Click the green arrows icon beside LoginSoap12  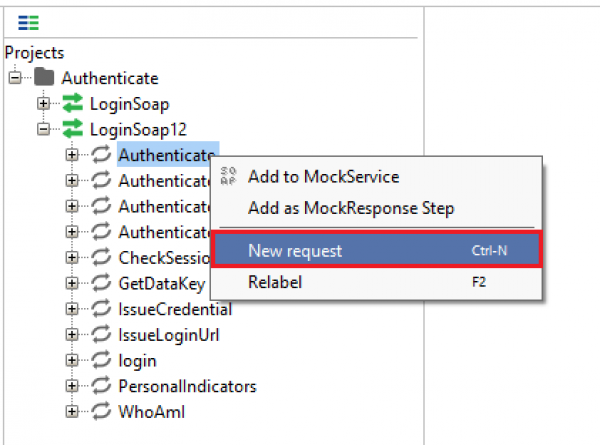click(73, 129)
